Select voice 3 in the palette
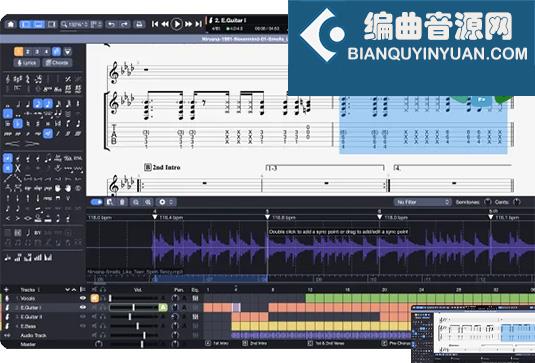This screenshot has width=535, height=363. tap(38, 52)
